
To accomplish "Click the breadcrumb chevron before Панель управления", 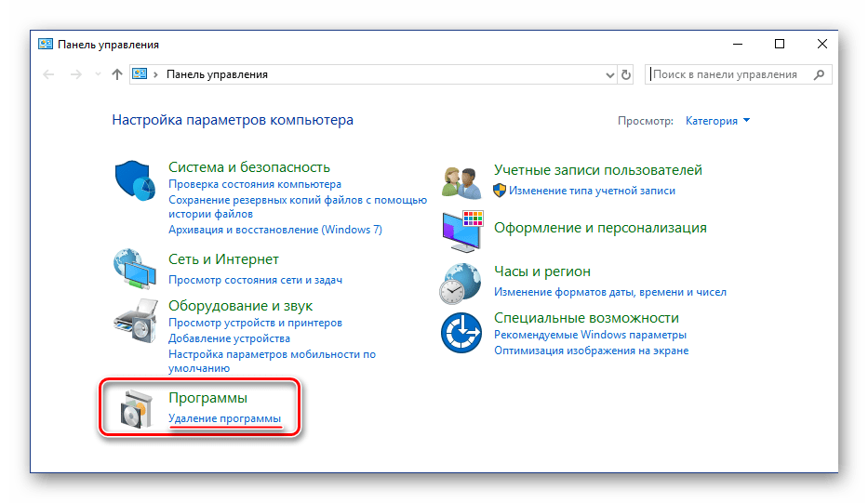I will click(156, 74).
